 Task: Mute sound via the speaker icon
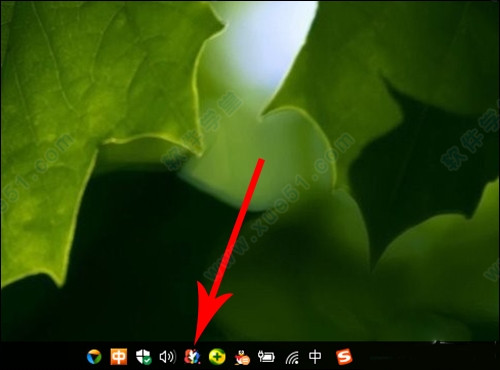[x=168, y=357]
